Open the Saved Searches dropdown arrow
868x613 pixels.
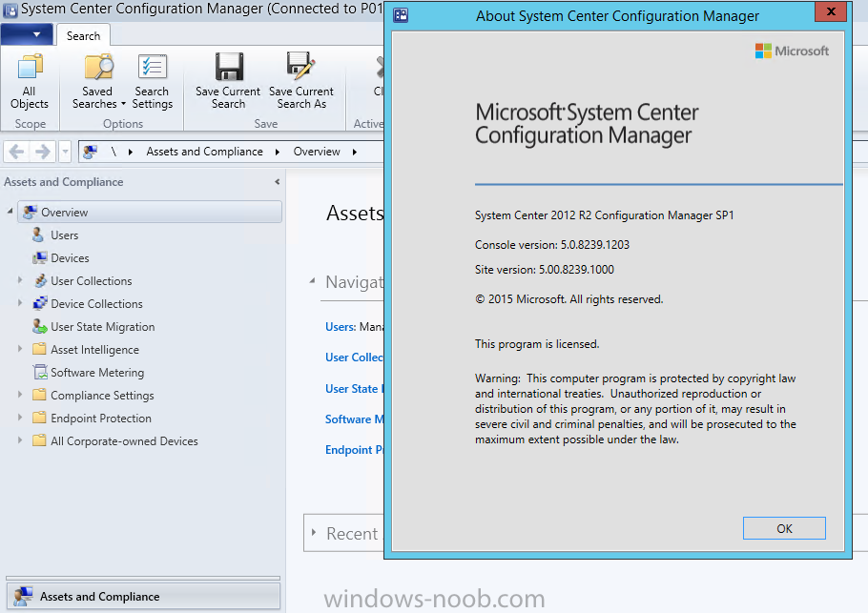coord(123,104)
